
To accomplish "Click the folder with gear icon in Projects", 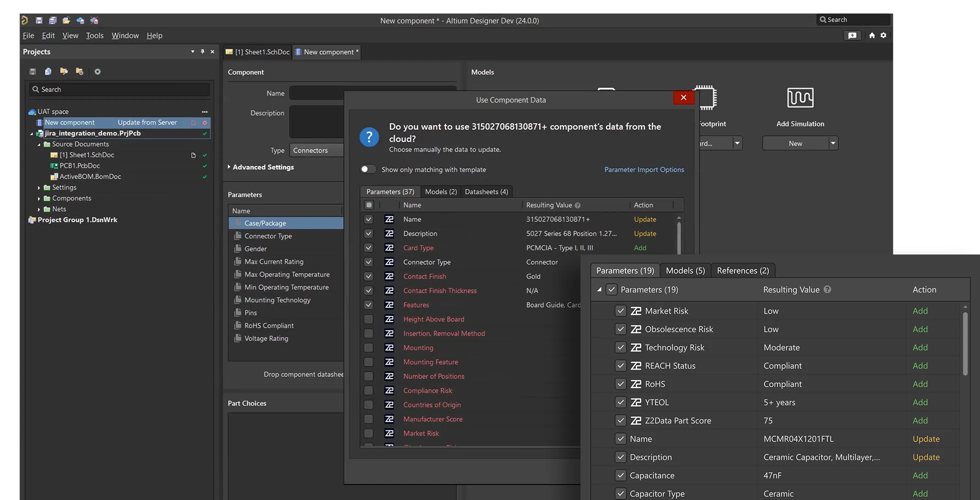I will click(x=79, y=71).
